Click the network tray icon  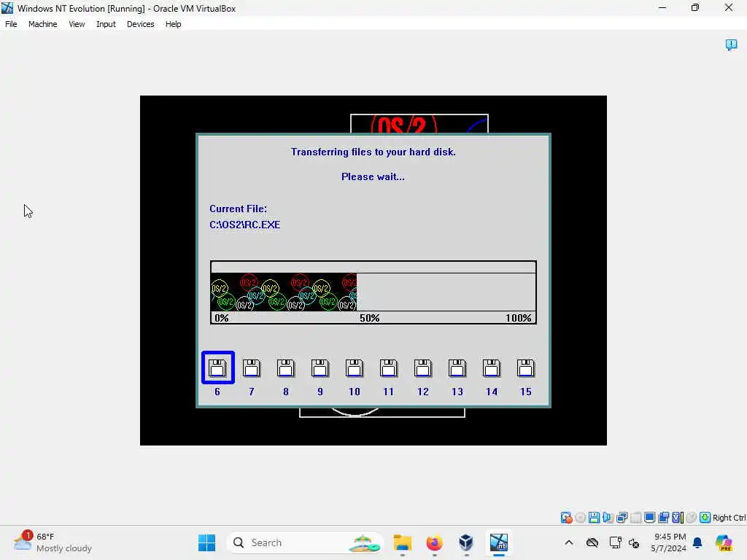[615, 542]
